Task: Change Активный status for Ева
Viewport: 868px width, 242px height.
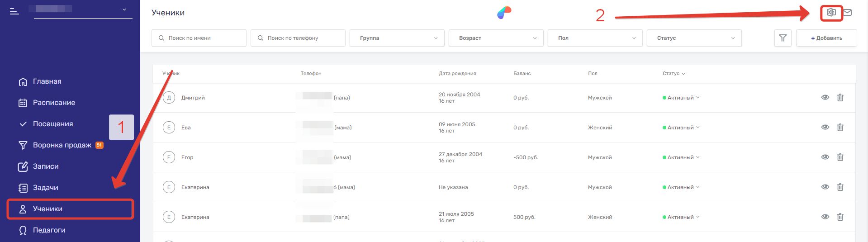Action: pyautogui.click(x=681, y=128)
